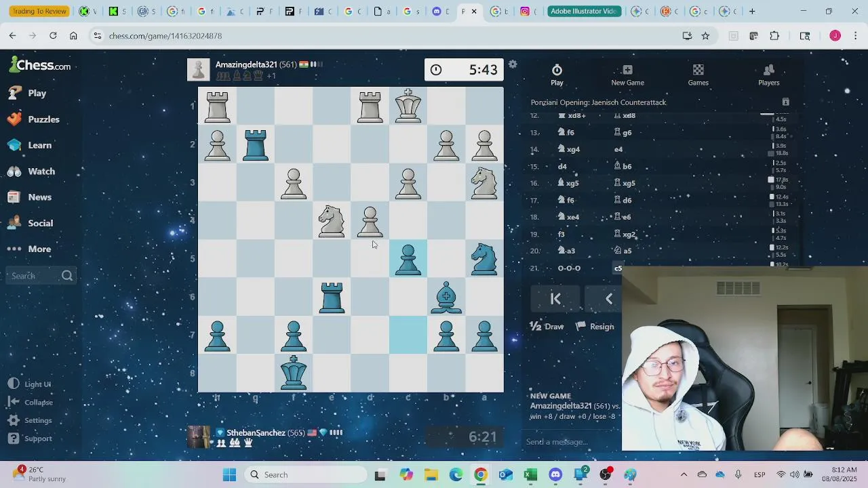Switch to the Games tab
Viewport: 868px width, 488px height.
coord(698,75)
